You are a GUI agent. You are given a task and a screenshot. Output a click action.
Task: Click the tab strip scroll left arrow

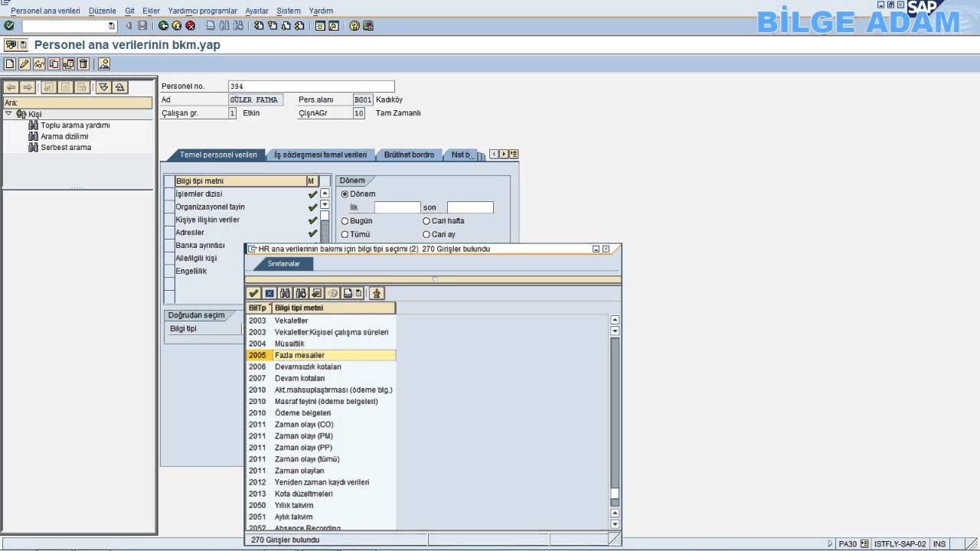point(495,155)
